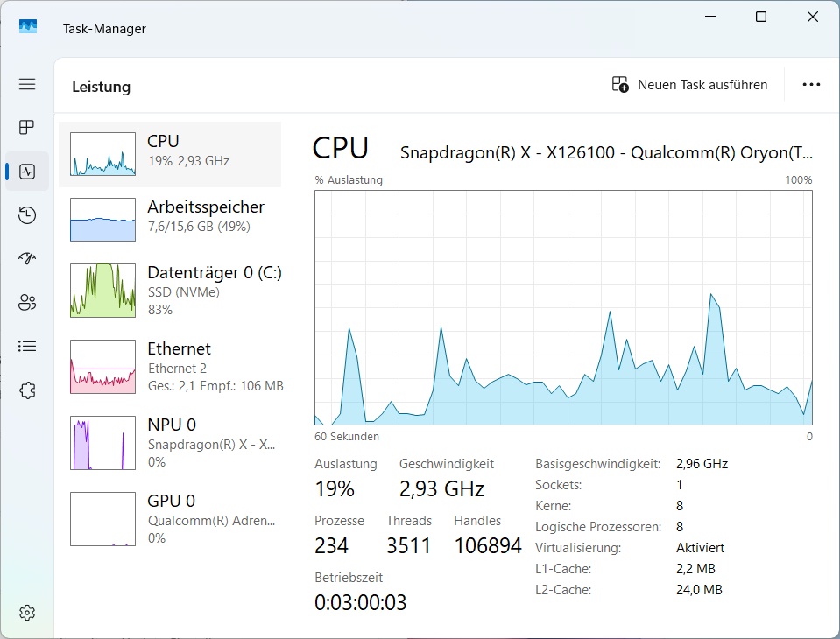The image size is (840, 639).
Task: Open Datenträger 0 (C:) statistics
Action: pyautogui.click(x=169, y=291)
